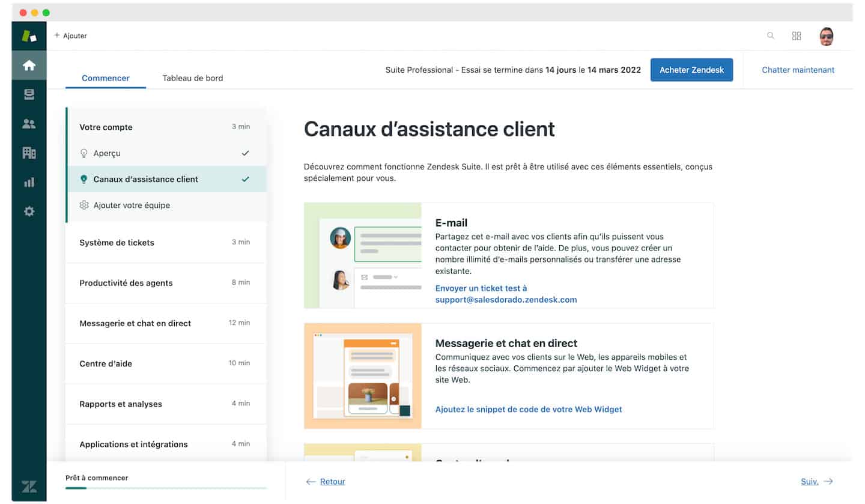
Task: Click the Zendesk Z logo at sidebar bottom
Action: tap(29, 486)
